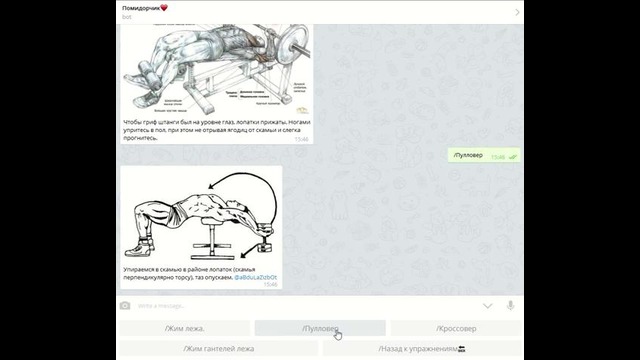Open the pullover exercise illustration
Screen dimensions: 640x360
click(x=201, y=216)
